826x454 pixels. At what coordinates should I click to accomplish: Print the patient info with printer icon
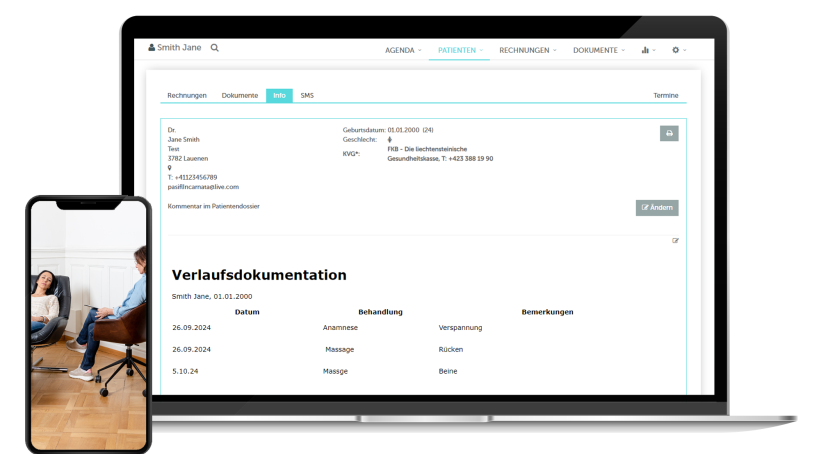pos(669,133)
